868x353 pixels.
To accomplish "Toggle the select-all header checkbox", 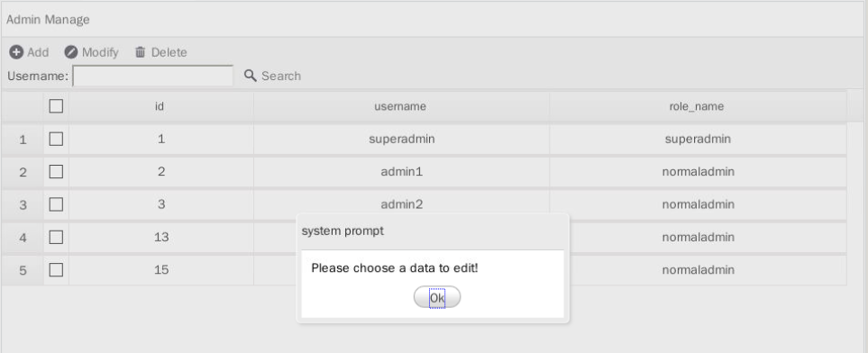I will 56,105.
